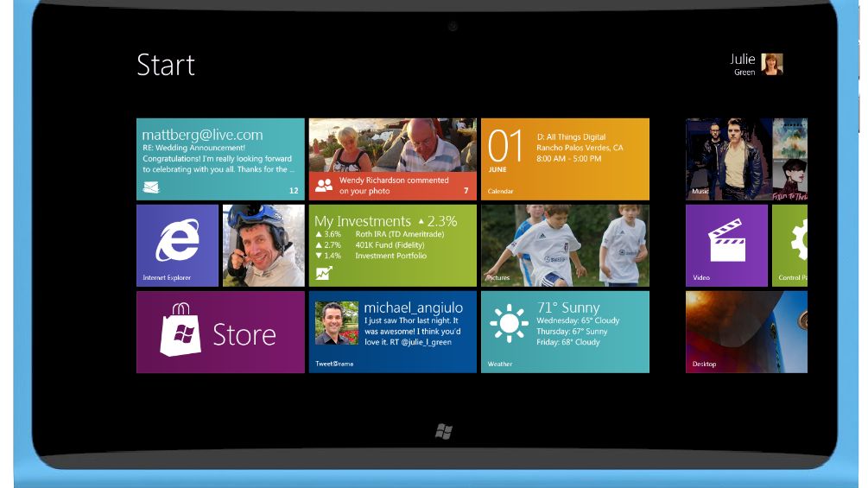Click 'RE: Wedding Announcement!' subject line
Screen dimensions: 868x488
[x=193, y=148]
